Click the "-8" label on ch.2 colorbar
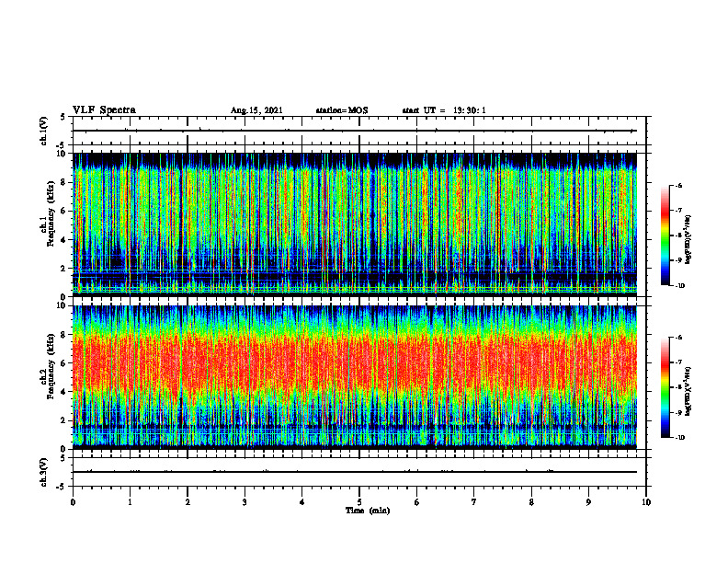Screen dimensions: 728x563 (x=678, y=387)
